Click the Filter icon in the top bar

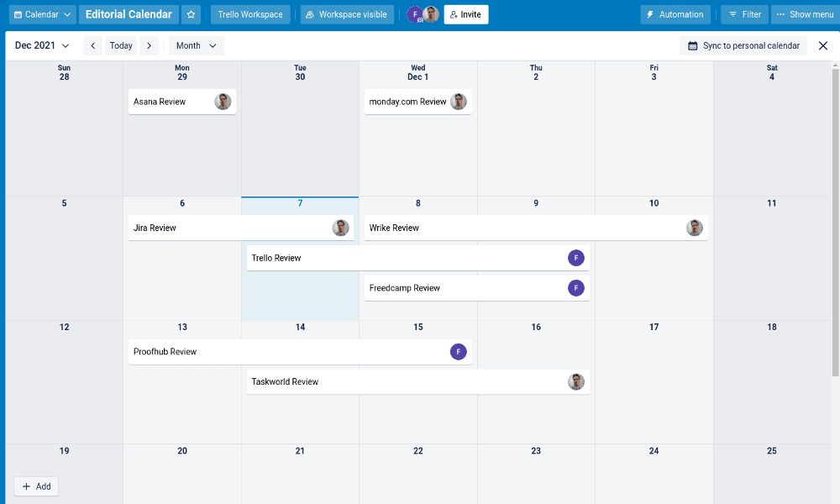click(x=734, y=14)
